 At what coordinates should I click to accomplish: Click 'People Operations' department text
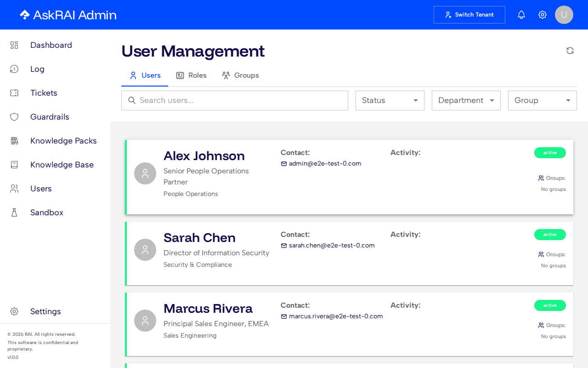tap(191, 194)
